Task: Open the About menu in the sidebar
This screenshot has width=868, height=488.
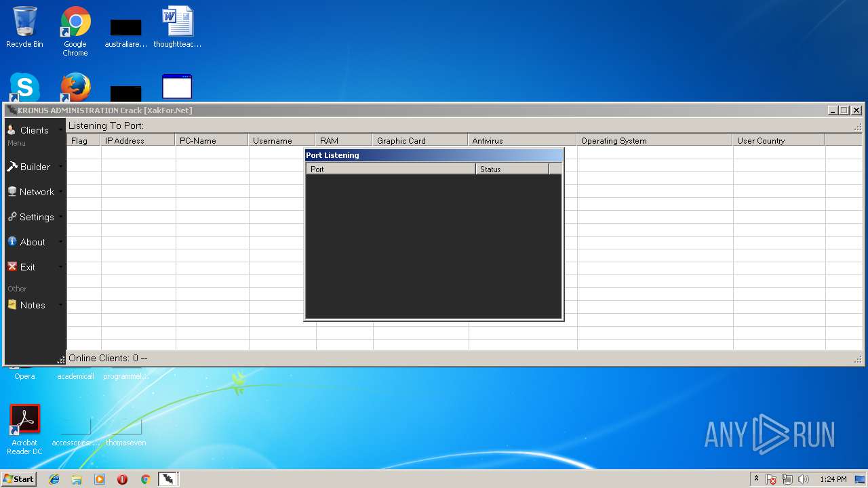Action: pyautogui.click(x=34, y=242)
